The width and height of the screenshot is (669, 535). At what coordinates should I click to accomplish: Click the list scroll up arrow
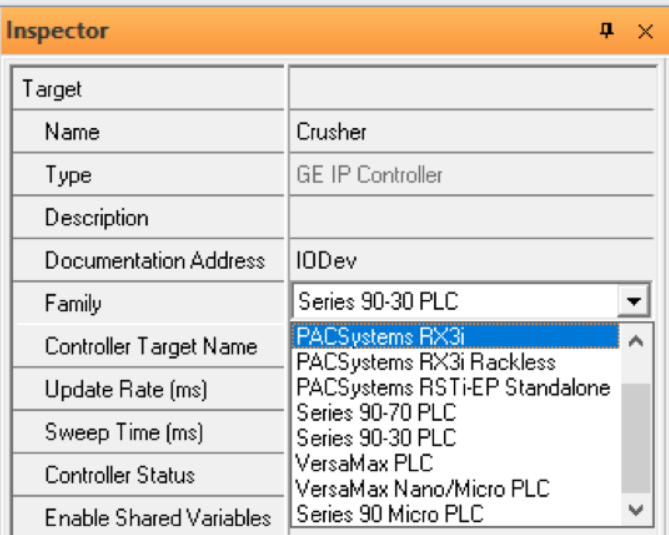coord(636,341)
